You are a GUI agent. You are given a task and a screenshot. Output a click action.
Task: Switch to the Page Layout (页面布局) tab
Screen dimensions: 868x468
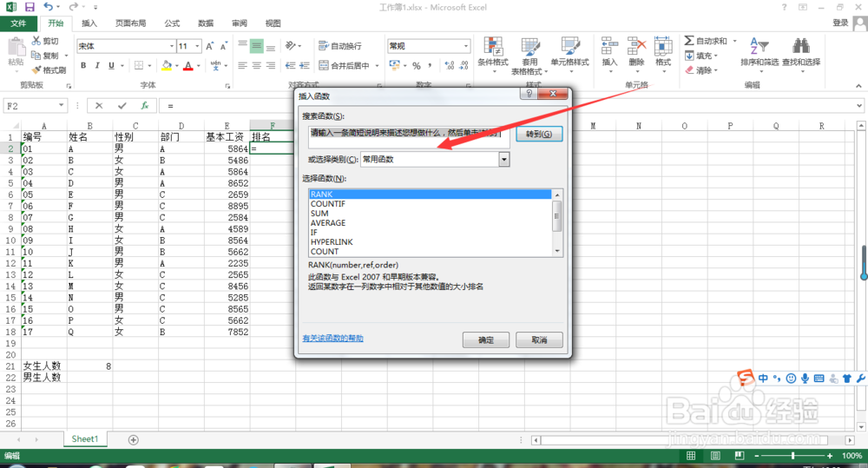pos(131,23)
